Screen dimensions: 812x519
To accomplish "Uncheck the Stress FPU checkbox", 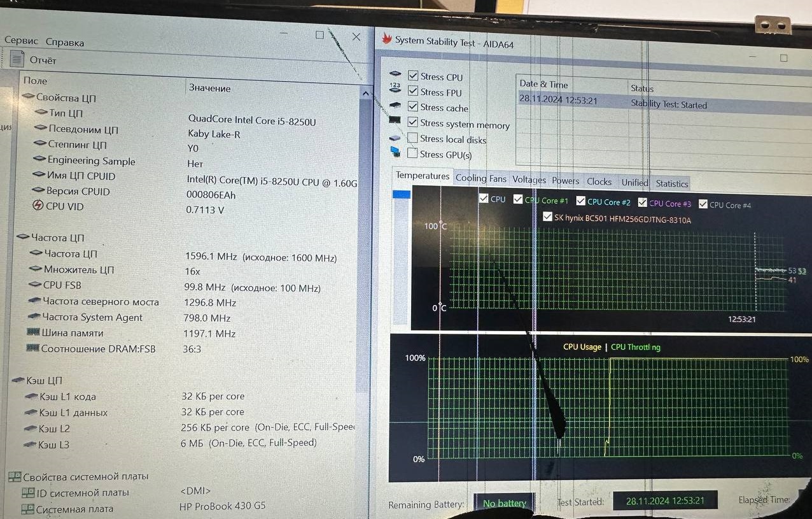I will (x=413, y=91).
